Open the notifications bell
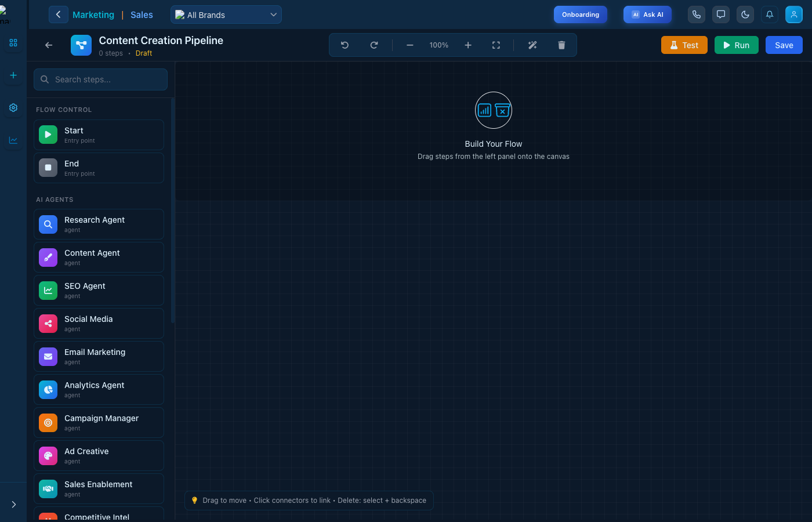The image size is (812, 522). 770,14
